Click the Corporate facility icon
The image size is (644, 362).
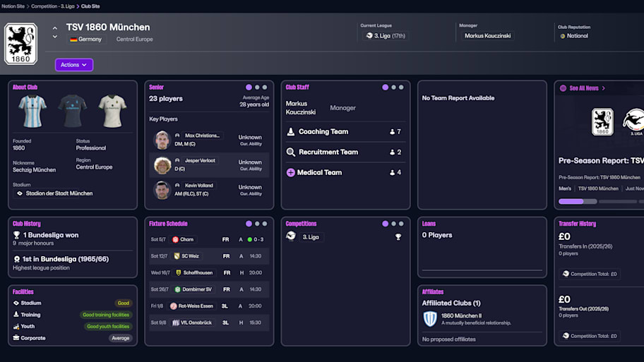coord(16,338)
